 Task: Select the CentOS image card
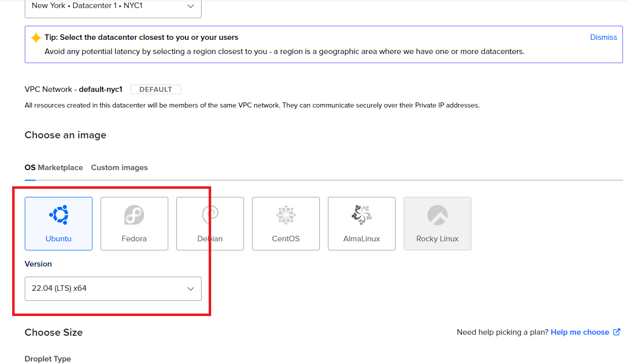(x=286, y=224)
